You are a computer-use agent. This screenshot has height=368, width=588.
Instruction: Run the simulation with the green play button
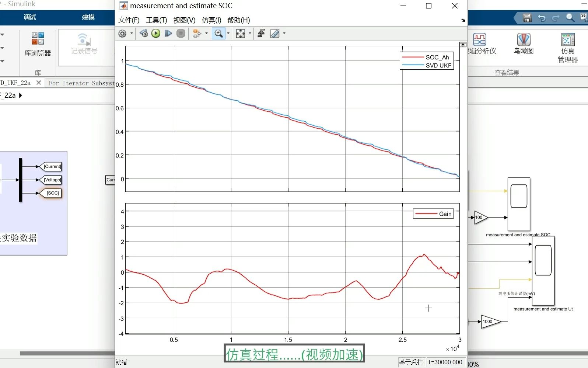156,34
